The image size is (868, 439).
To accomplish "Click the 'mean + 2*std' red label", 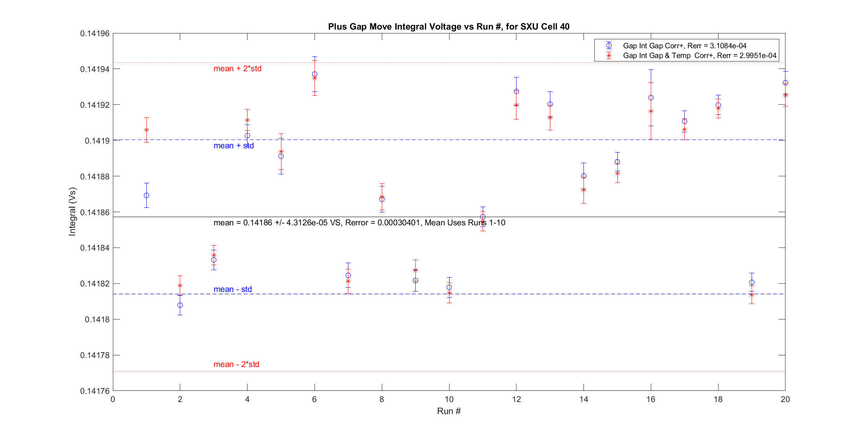I will [237, 68].
